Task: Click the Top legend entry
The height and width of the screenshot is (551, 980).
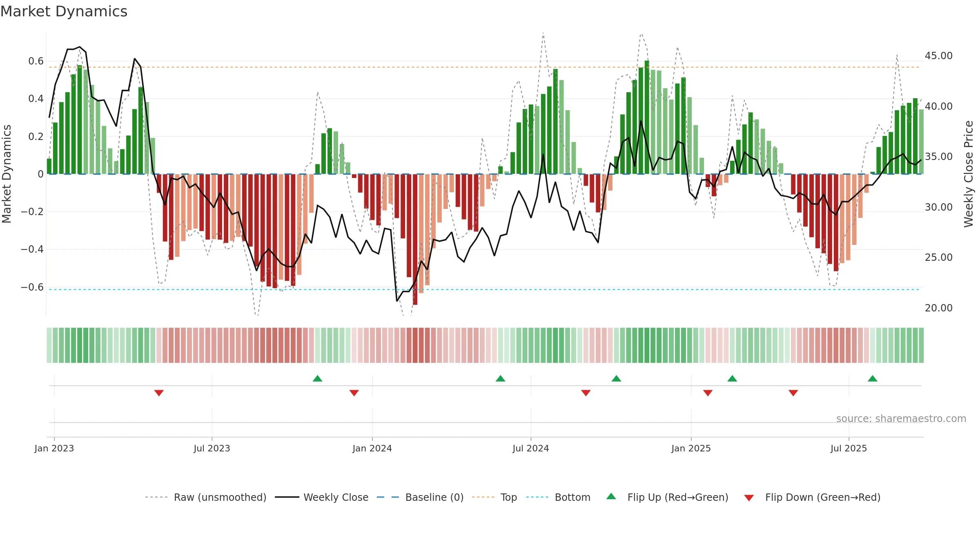Action: point(494,497)
